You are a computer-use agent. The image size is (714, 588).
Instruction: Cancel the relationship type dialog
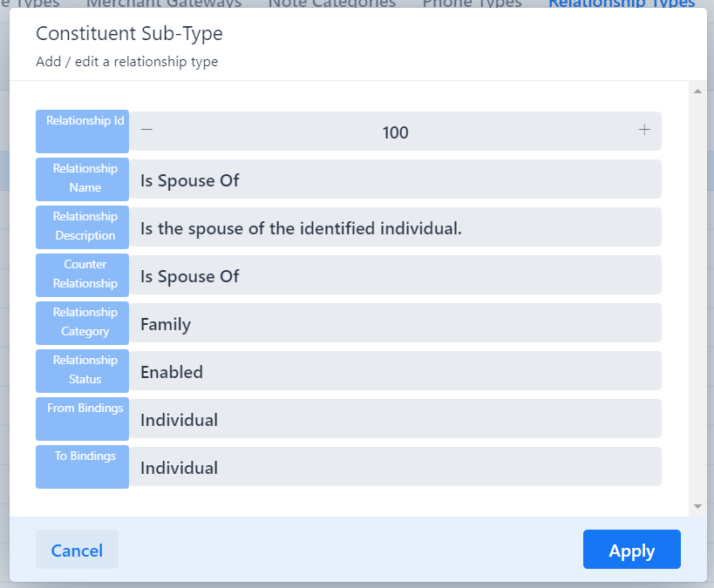(x=77, y=550)
